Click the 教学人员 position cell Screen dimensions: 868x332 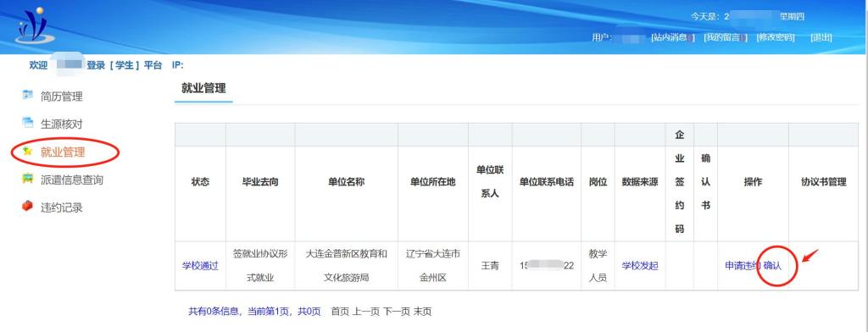click(598, 266)
